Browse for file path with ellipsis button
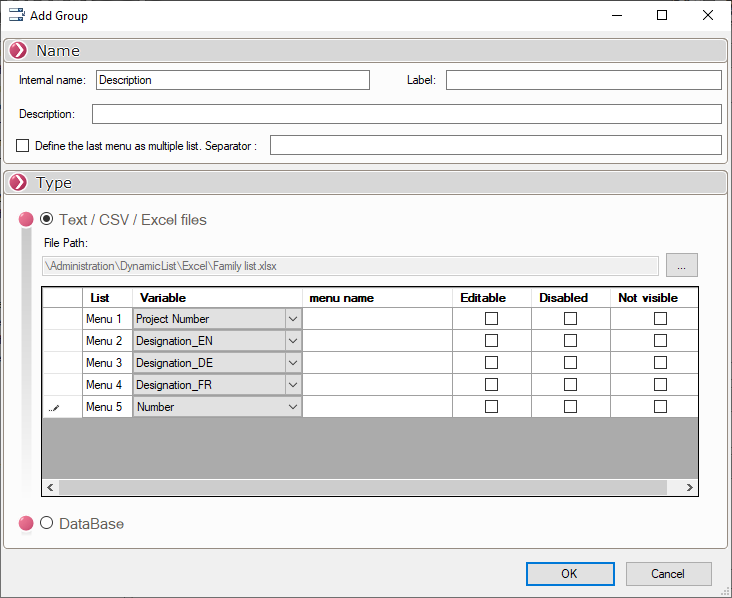This screenshot has height=598, width=732. [681, 265]
